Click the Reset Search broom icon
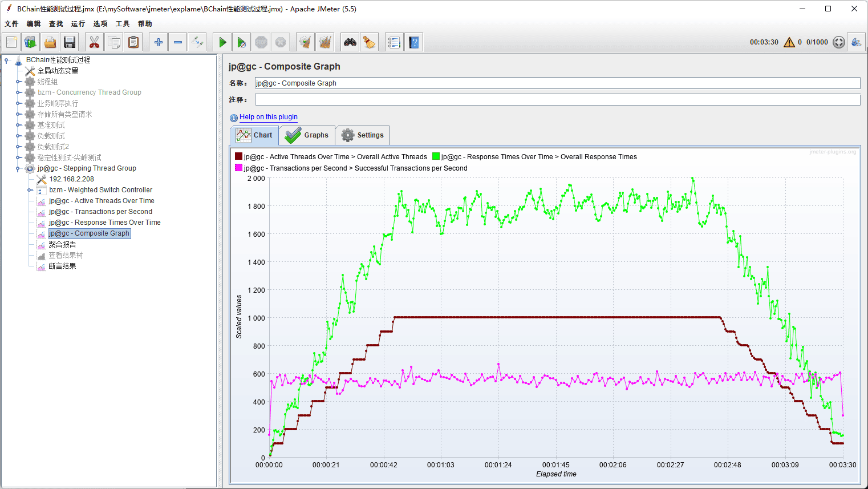This screenshot has width=868, height=489. pos(370,42)
